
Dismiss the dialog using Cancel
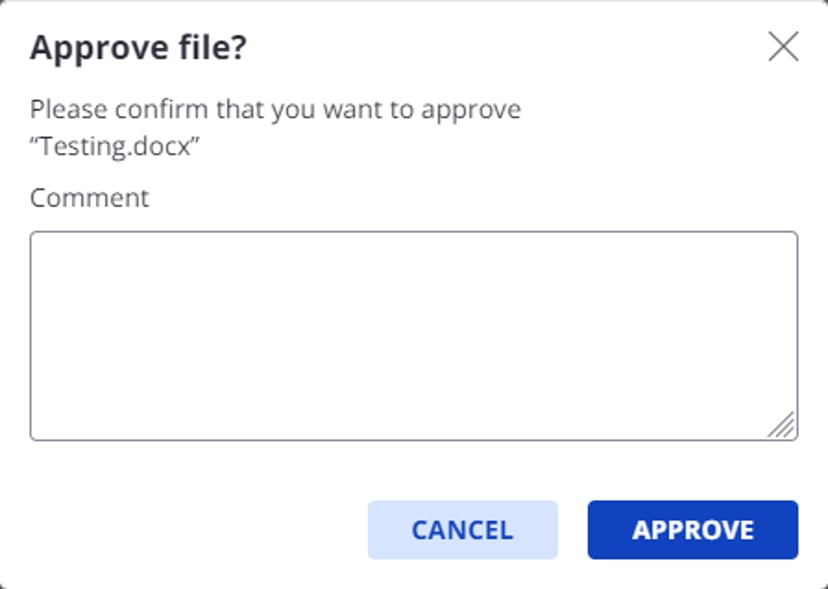pyautogui.click(x=463, y=530)
